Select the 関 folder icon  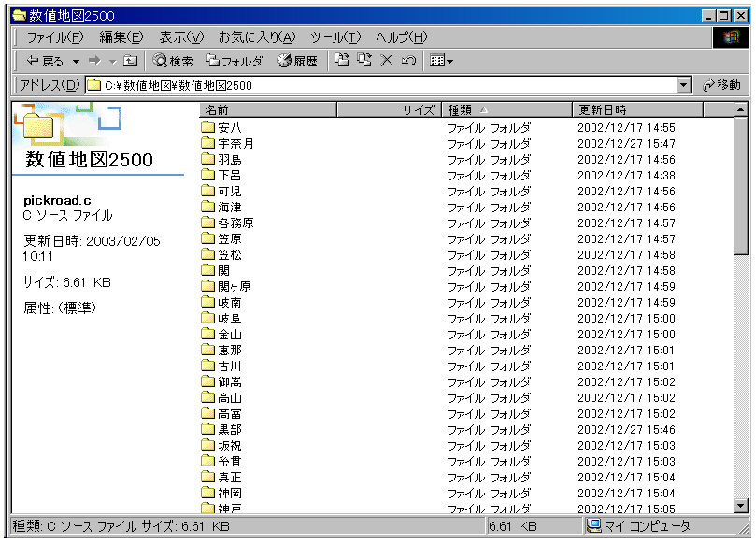207,270
